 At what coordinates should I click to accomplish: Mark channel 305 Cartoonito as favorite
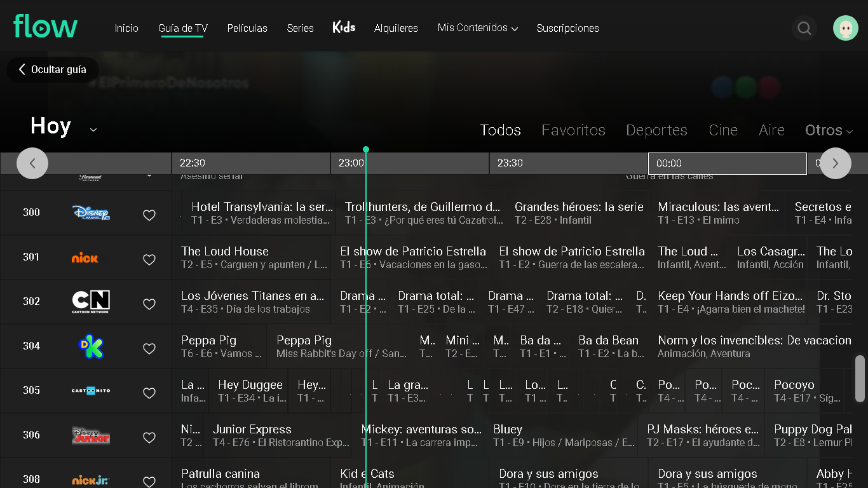(x=149, y=393)
